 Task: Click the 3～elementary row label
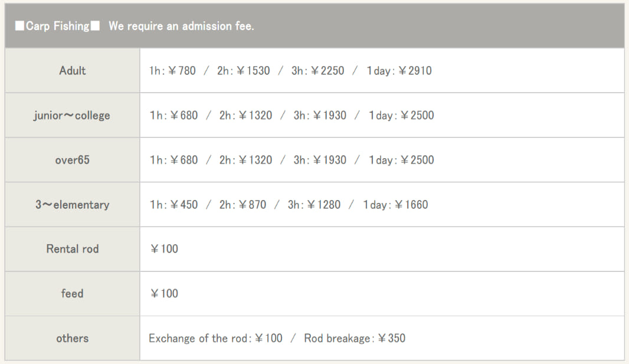72,205
